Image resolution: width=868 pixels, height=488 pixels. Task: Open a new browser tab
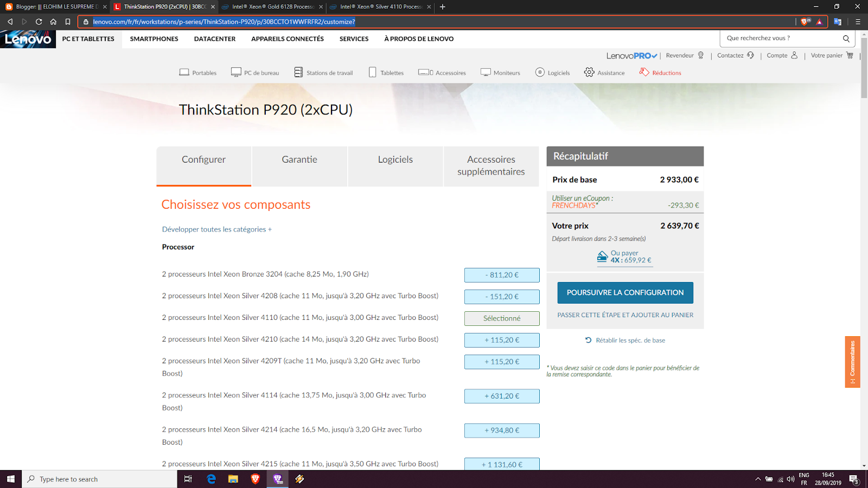pos(443,7)
